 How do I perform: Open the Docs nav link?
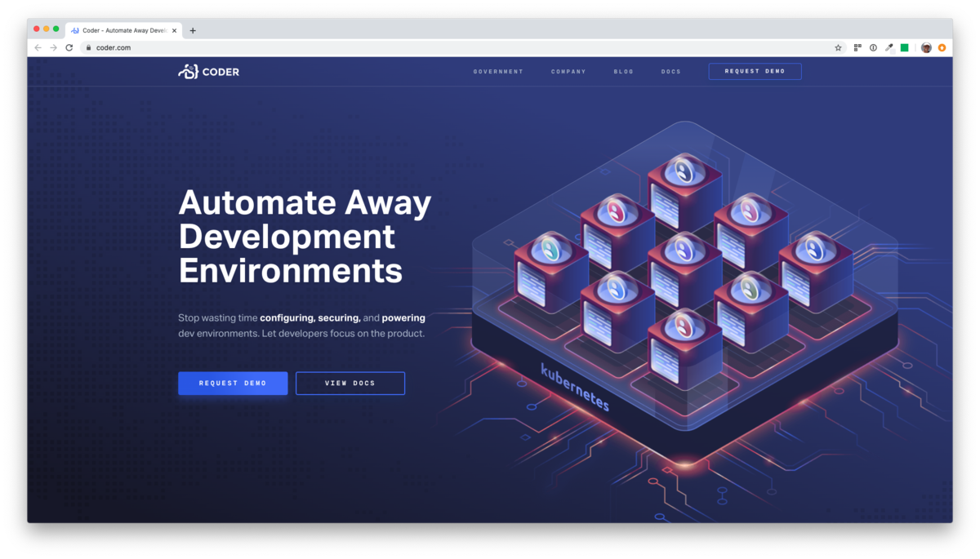click(671, 72)
